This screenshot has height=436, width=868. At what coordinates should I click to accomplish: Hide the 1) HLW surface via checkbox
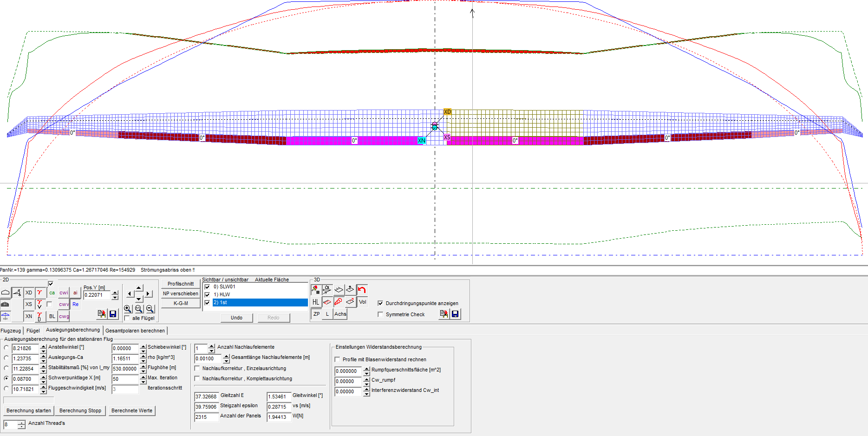click(208, 295)
